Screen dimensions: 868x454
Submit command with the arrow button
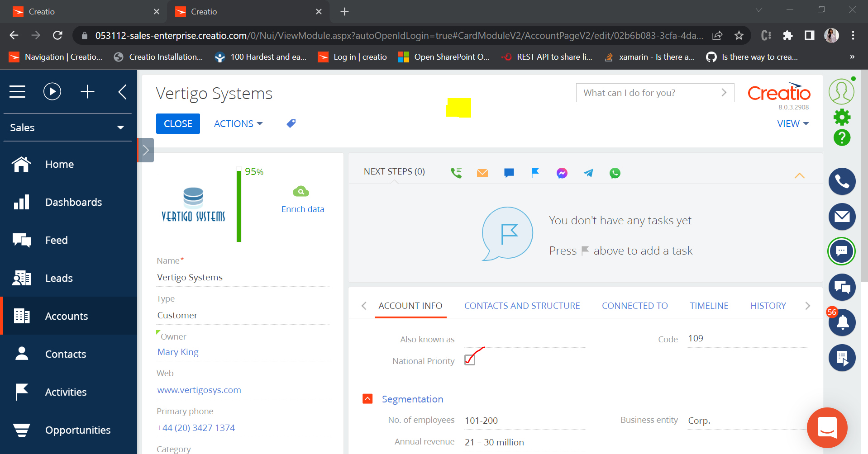[724, 93]
